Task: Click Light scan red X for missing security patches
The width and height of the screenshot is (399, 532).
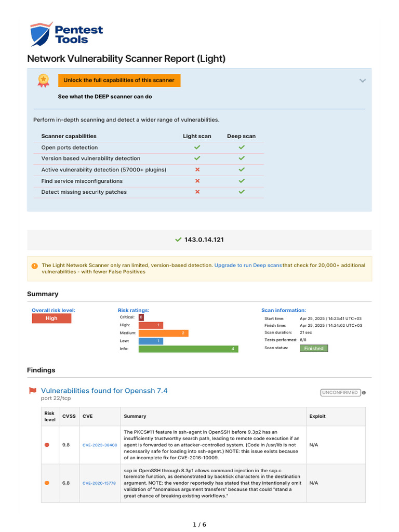Action: 197,192
